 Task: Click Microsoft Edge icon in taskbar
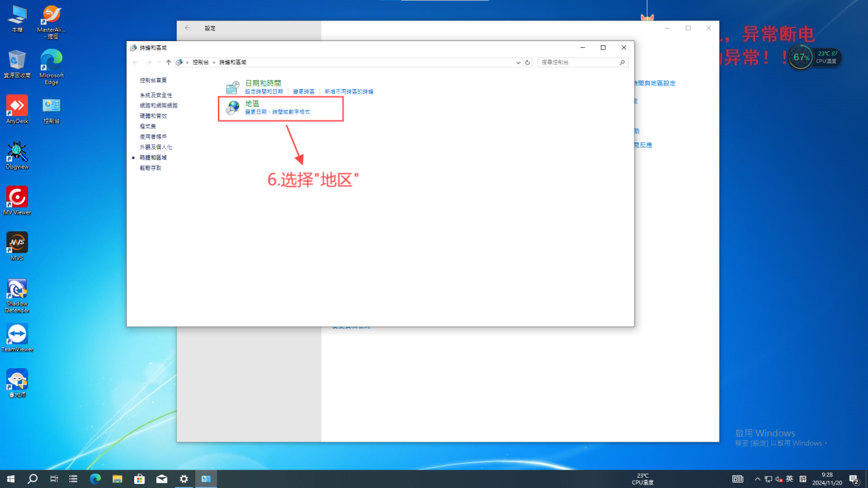pos(95,479)
